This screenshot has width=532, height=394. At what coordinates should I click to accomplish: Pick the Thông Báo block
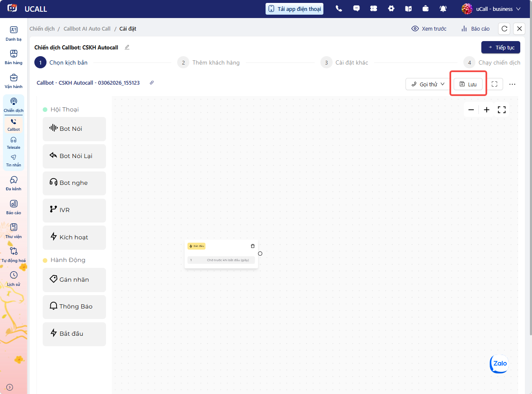click(74, 307)
